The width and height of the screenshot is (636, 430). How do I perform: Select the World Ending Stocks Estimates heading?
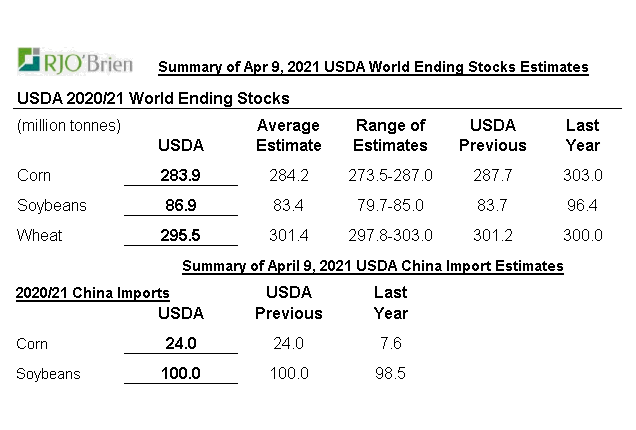[373, 67]
